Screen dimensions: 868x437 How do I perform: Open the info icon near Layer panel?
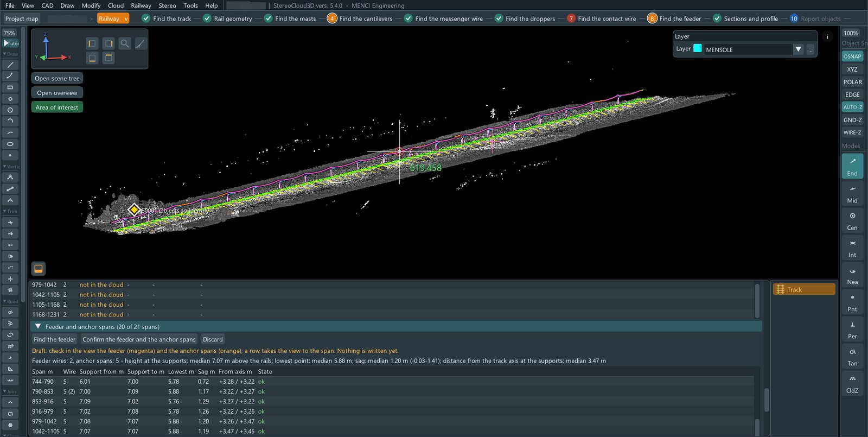[827, 36]
